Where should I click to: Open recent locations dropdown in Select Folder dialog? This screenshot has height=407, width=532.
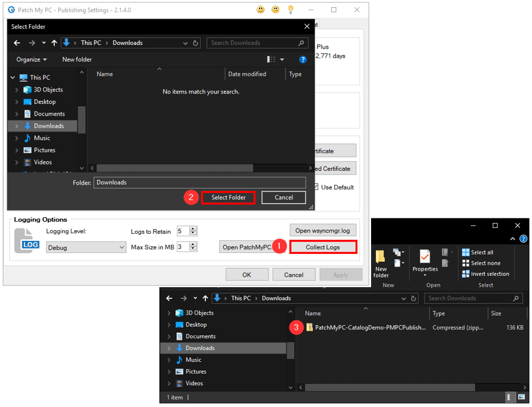pyautogui.click(x=44, y=43)
